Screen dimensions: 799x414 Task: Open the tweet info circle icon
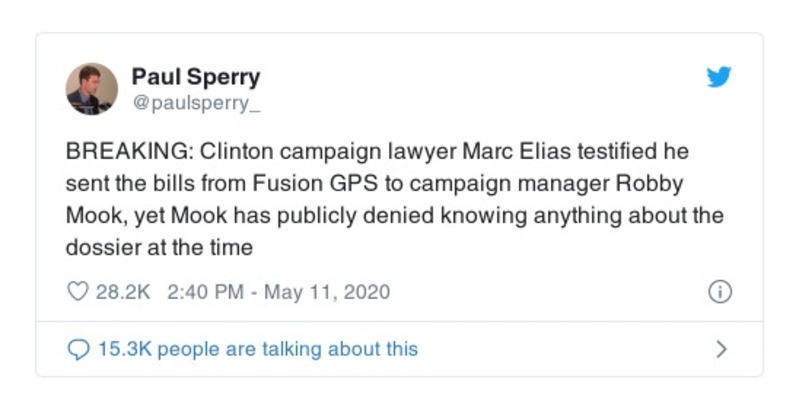pyautogui.click(x=720, y=292)
